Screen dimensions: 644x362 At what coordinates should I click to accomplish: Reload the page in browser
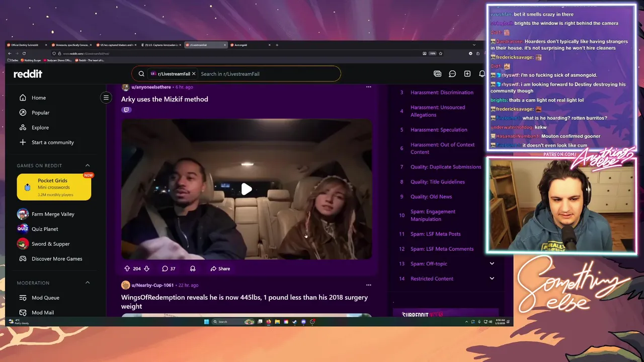24,53
